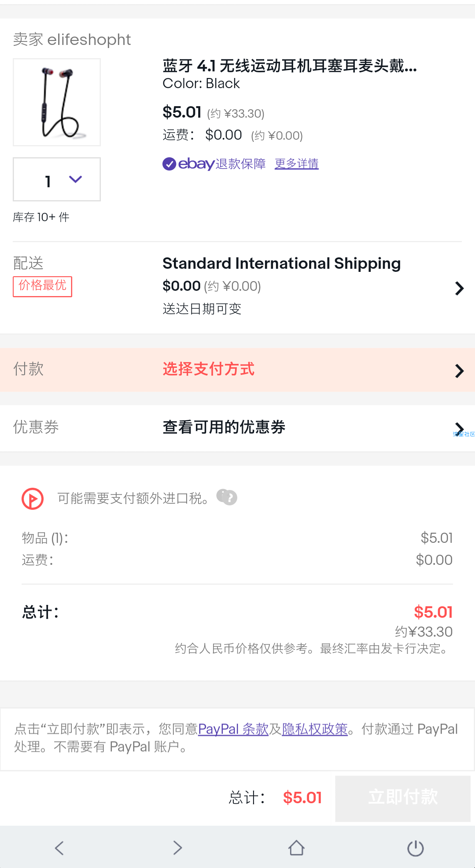The width and height of the screenshot is (475, 868).
Task: Open 更多详情 refund guarantee link
Action: click(297, 164)
